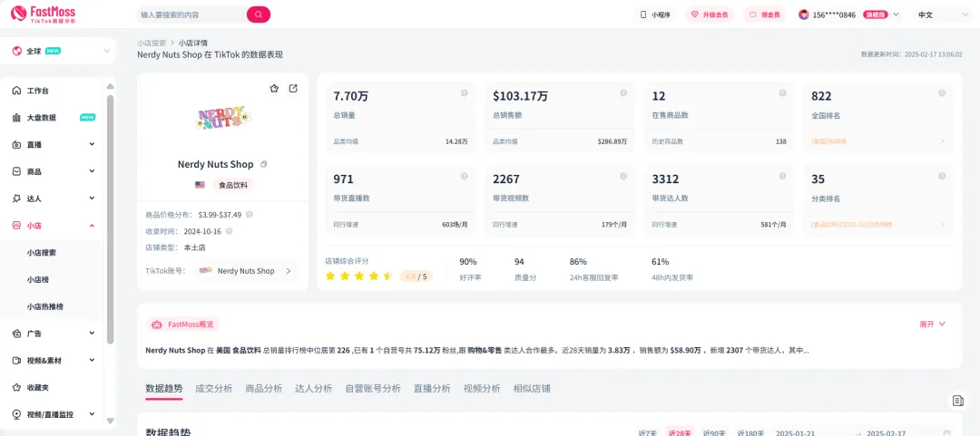Click 小店搜索 breadcrumb link

pos(152,44)
